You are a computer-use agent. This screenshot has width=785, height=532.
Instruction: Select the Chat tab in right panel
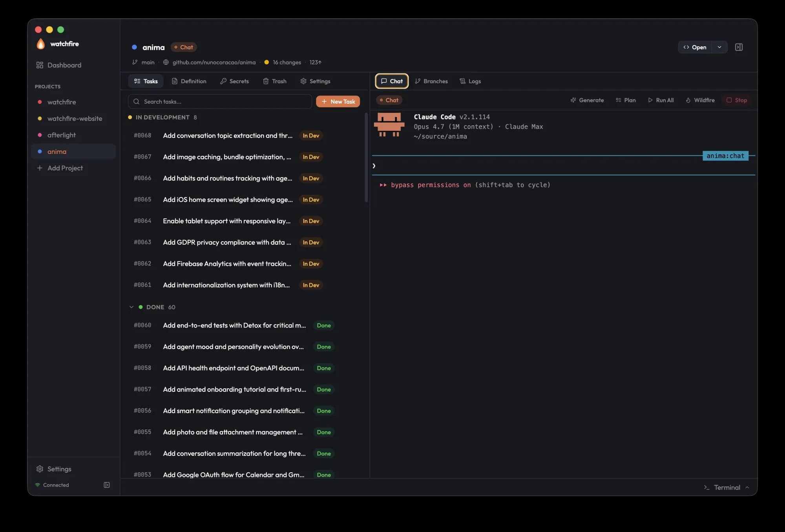click(392, 81)
